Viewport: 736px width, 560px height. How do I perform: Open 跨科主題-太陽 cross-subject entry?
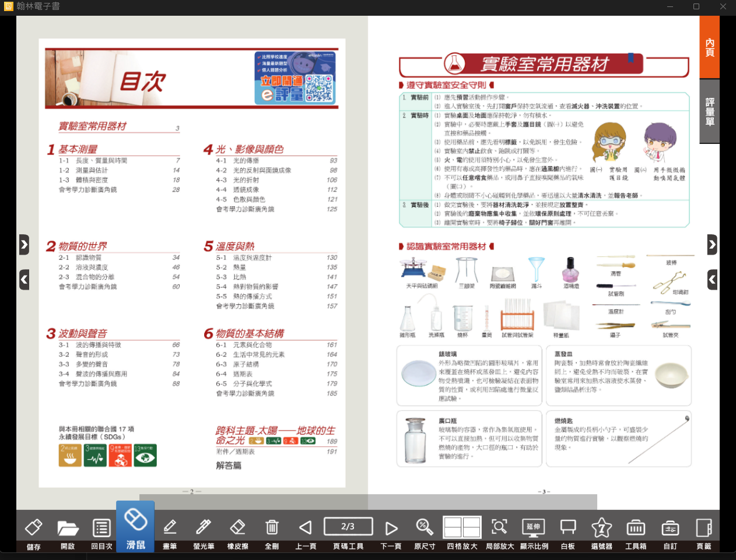point(276,435)
